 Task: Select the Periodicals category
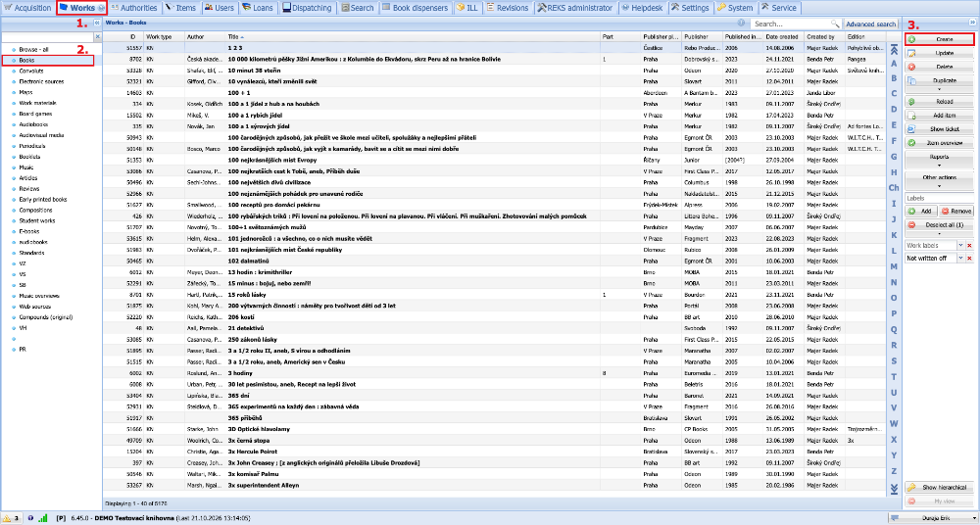[31, 146]
